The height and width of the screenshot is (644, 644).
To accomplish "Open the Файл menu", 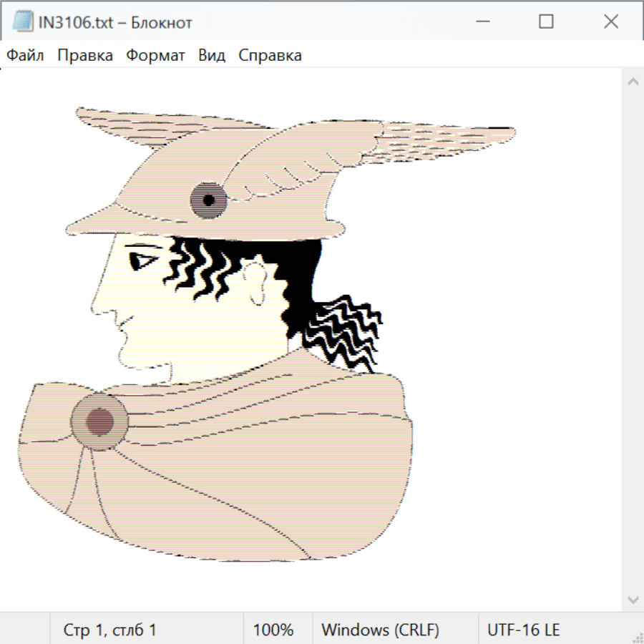I will pyautogui.click(x=26, y=56).
